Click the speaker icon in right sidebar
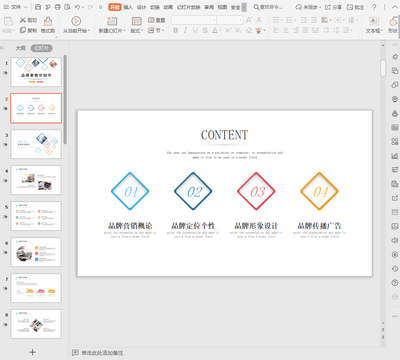Viewport: 400px width, 360px height. [395, 240]
